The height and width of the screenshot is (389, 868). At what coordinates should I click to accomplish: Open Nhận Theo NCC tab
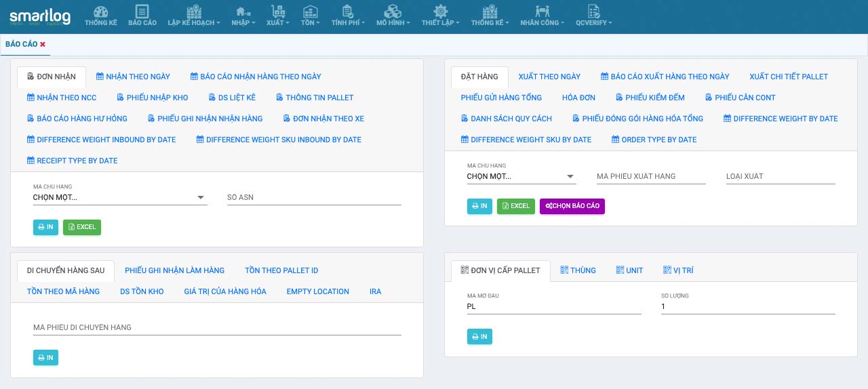pos(62,98)
